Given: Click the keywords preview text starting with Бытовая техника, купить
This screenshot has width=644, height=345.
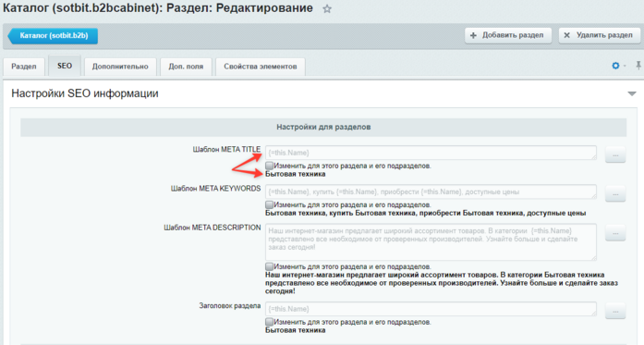Looking at the screenshot, I should 426,213.
